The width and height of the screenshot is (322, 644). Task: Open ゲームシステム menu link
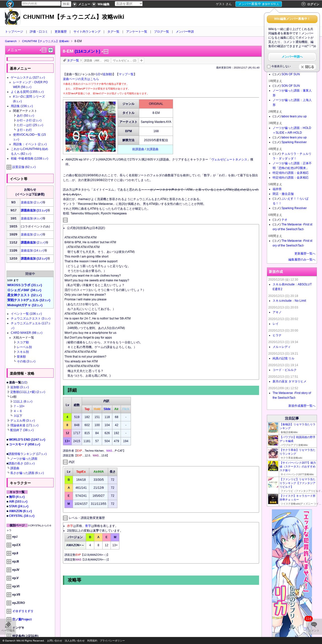(28, 77)
